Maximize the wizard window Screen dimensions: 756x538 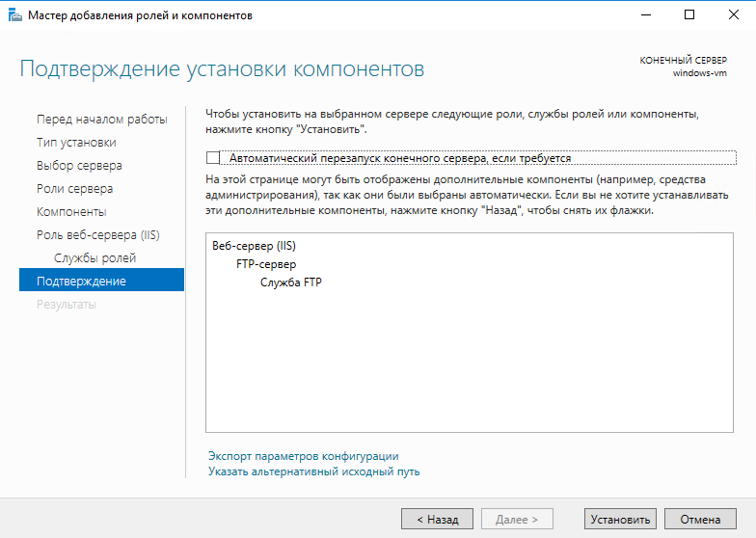689,15
